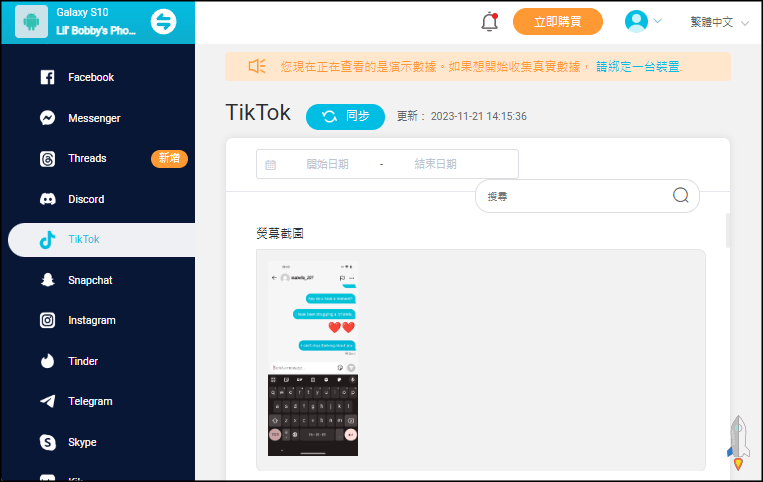Click the user avatar icon
The width and height of the screenshot is (763, 482).
pyautogui.click(x=636, y=21)
